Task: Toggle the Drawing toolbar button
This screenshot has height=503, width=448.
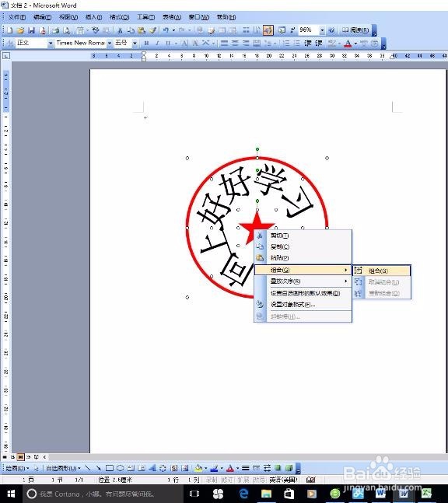Action: point(268,30)
